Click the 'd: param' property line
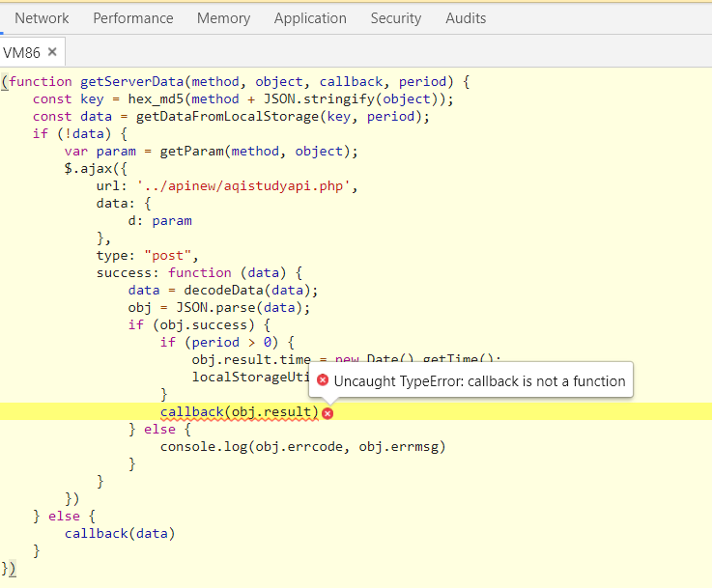The height and width of the screenshot is (588, 712). (159, 221)
